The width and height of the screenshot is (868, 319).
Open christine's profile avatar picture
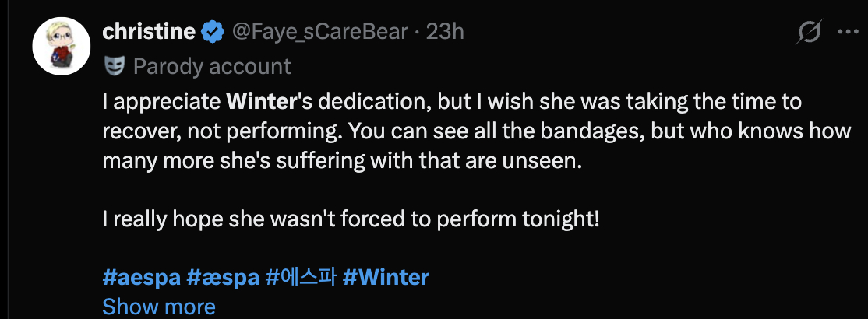[62, 46]
